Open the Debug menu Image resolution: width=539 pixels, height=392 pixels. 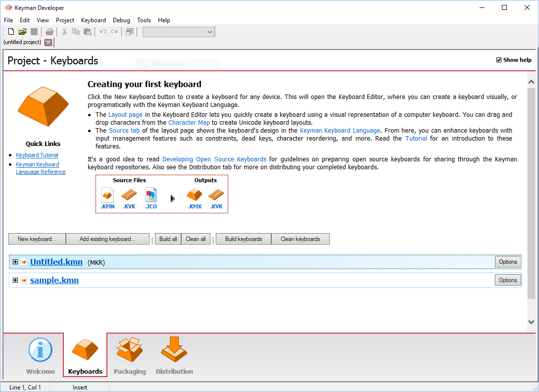point(121,20)
